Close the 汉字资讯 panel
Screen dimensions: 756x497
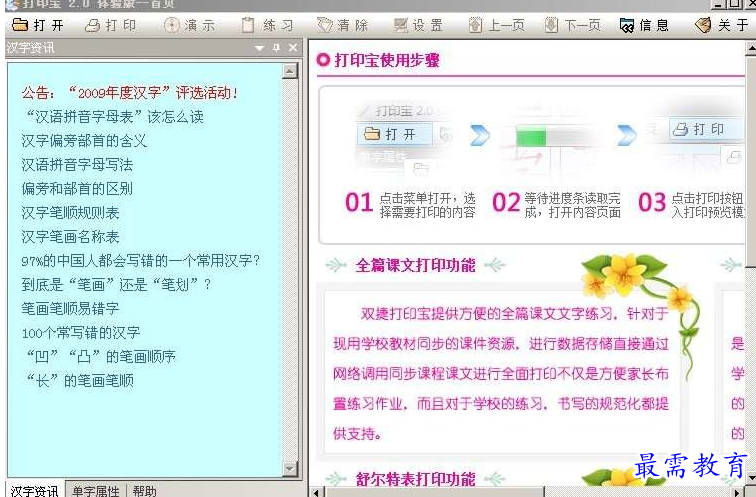click(x=293, y=48)
